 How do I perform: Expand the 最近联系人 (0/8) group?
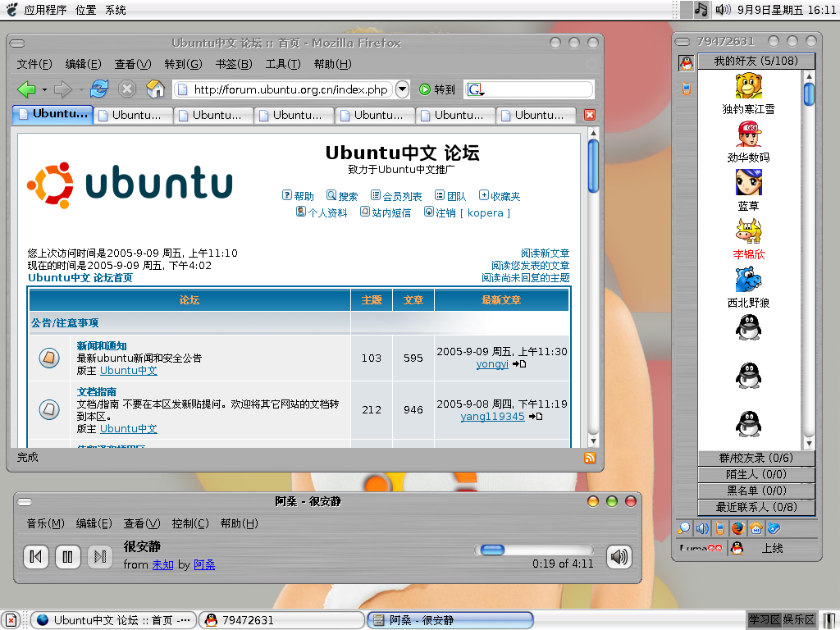click(x=756, y=507)
